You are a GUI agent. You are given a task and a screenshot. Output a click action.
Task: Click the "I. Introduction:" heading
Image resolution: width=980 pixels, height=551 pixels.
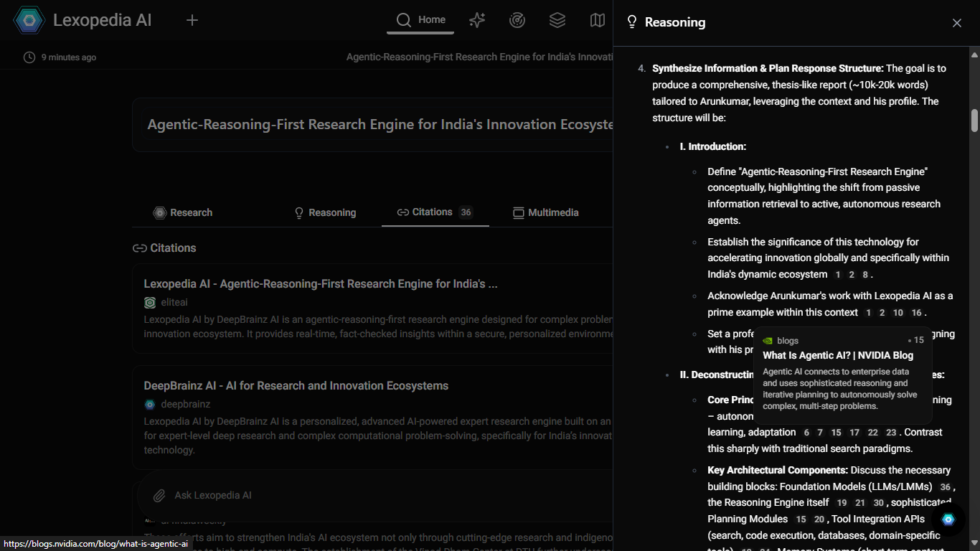point(713,146)
